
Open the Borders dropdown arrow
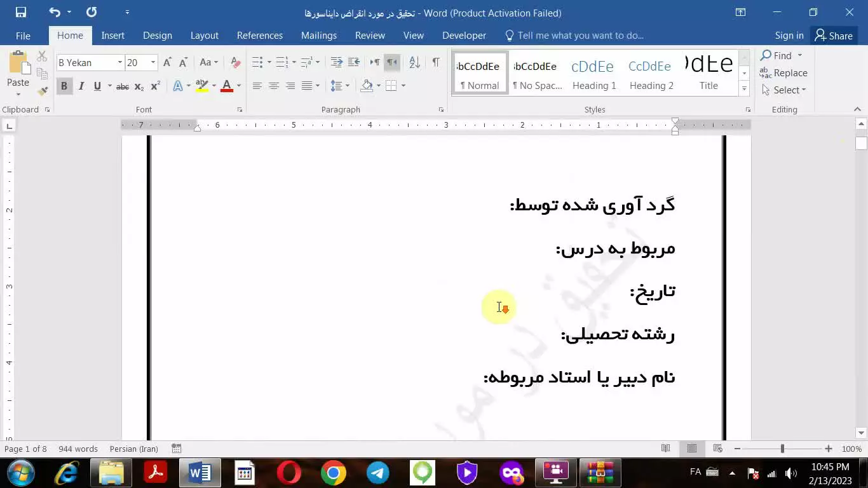(x=403, y=86)
